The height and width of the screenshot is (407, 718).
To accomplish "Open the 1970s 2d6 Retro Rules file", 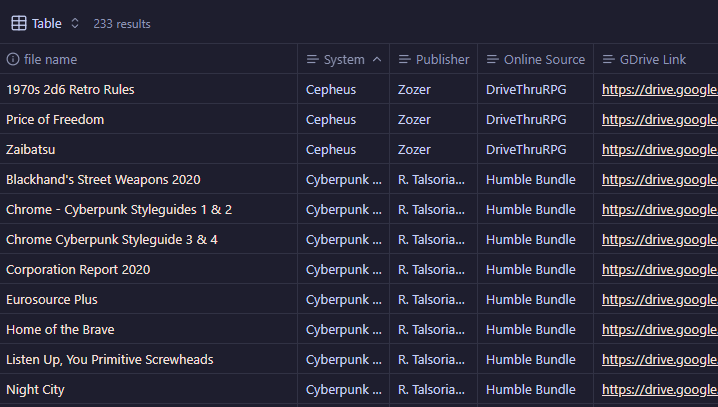I will click(70, 89).
